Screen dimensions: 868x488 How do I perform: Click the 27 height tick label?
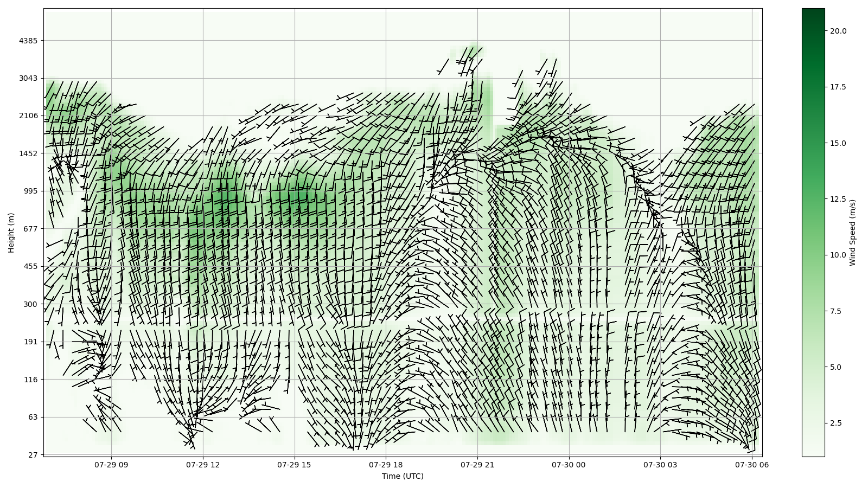pyautogui.click(x=31, y=455)
